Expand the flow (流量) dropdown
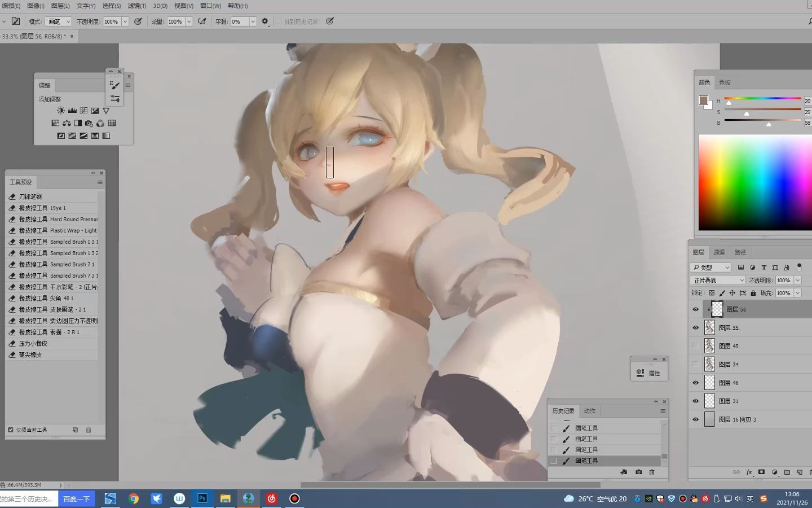Screen dimensions: 812x508 (x=189, y=21)
